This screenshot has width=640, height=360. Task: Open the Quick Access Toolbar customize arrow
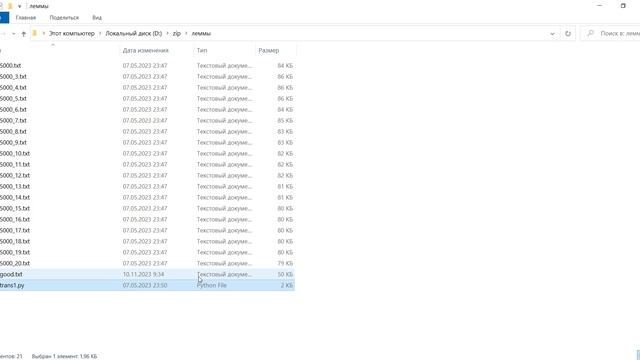coord(19,6)
